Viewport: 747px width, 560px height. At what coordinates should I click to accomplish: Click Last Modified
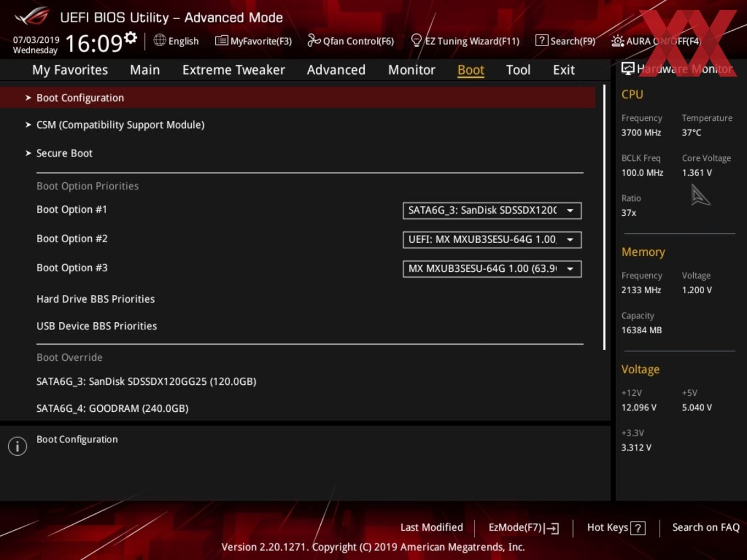pyautogui.click(x=432, y=528)
